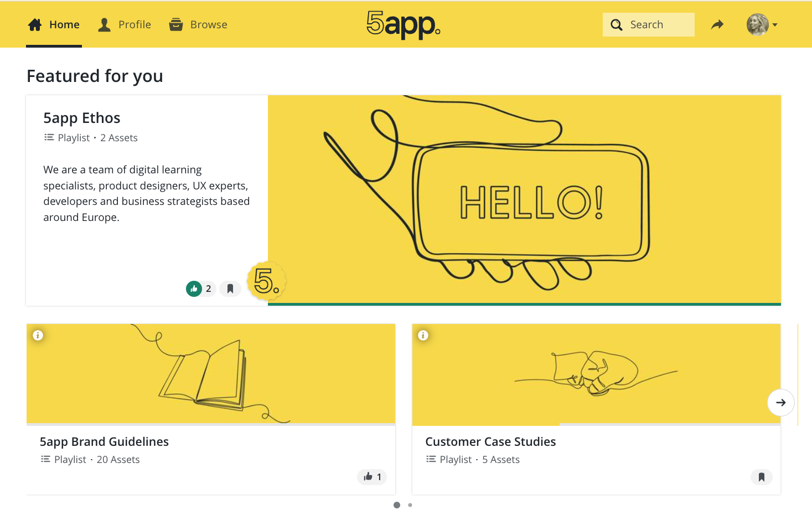Click the '20 Assets' text
812x530 pixels.
[118, 460]
